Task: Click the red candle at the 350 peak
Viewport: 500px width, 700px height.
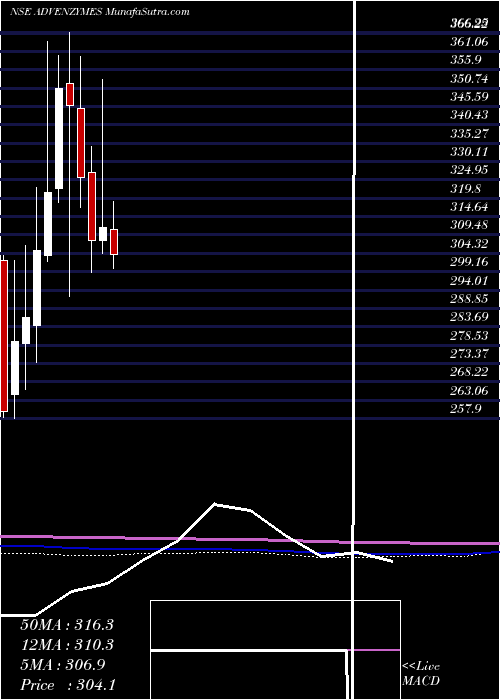Action: (70, 94)
